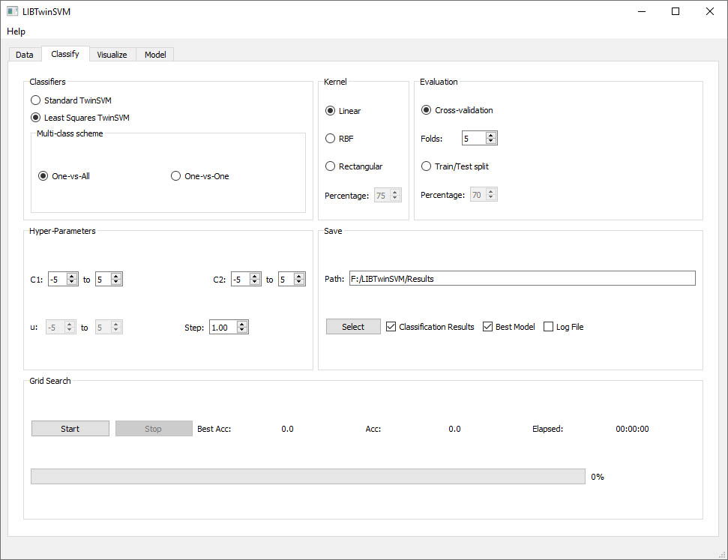Viewport: 728px width, 560px height.
Task: Decrease the Folds value with down arrow
Action: coord(491,141)
